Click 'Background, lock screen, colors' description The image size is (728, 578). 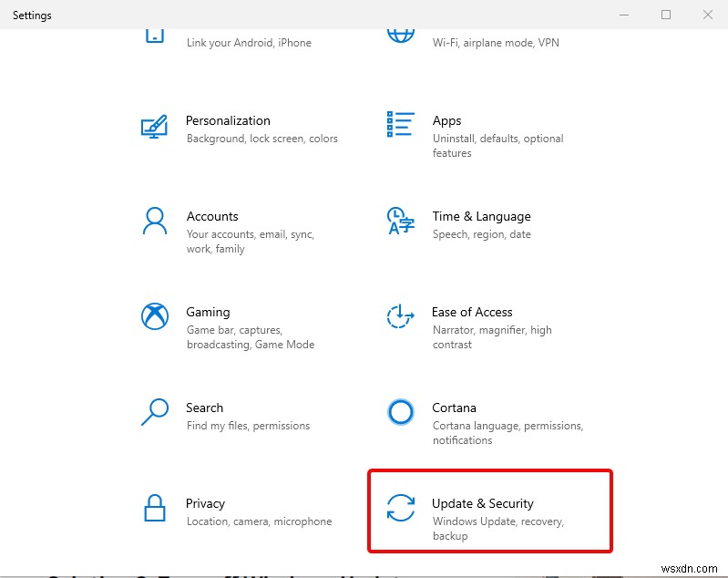[261, 139]
